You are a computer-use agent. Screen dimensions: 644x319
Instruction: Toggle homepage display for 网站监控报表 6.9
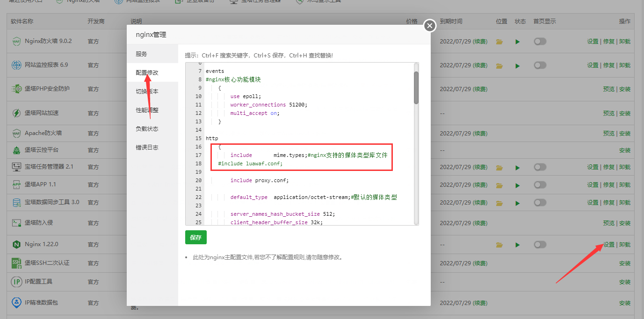coord(540,65)
